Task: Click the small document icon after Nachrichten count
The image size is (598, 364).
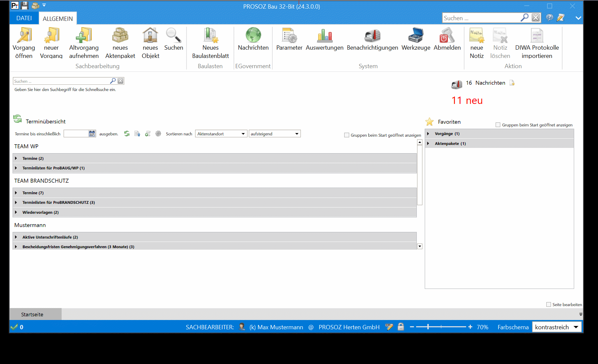Action: click(512, 83)
